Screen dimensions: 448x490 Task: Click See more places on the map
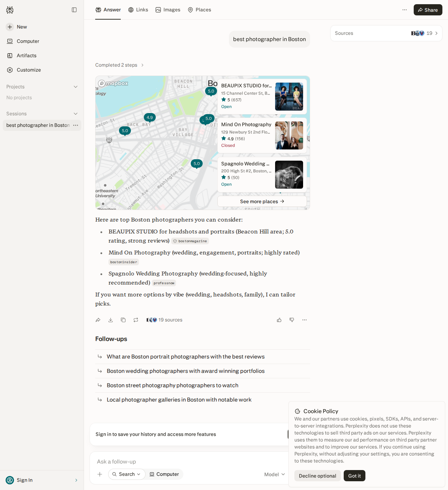(262, 201)
